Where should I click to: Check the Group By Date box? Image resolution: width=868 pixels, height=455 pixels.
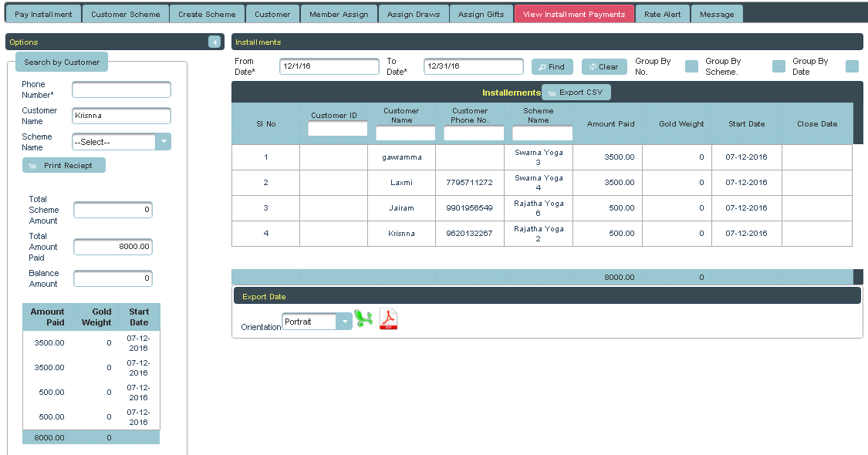(x=852, y=66)
